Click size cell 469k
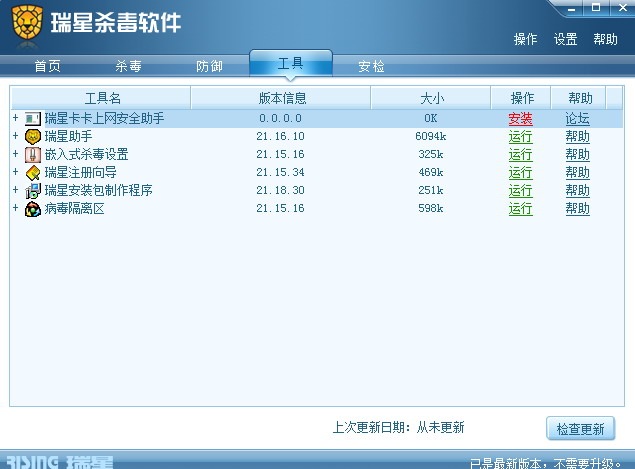The width and height of the screenshot is (635, 469). 430,173
